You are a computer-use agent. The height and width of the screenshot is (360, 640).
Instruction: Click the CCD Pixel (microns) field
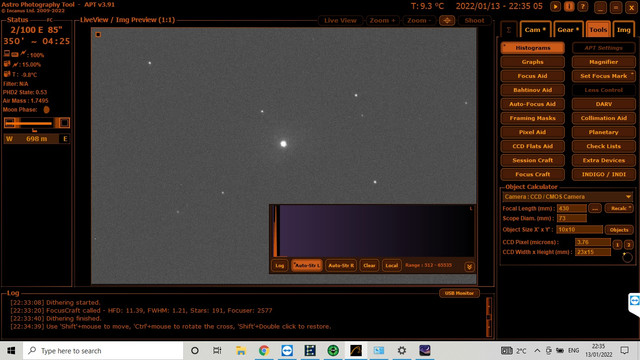(x=593, y=242)
